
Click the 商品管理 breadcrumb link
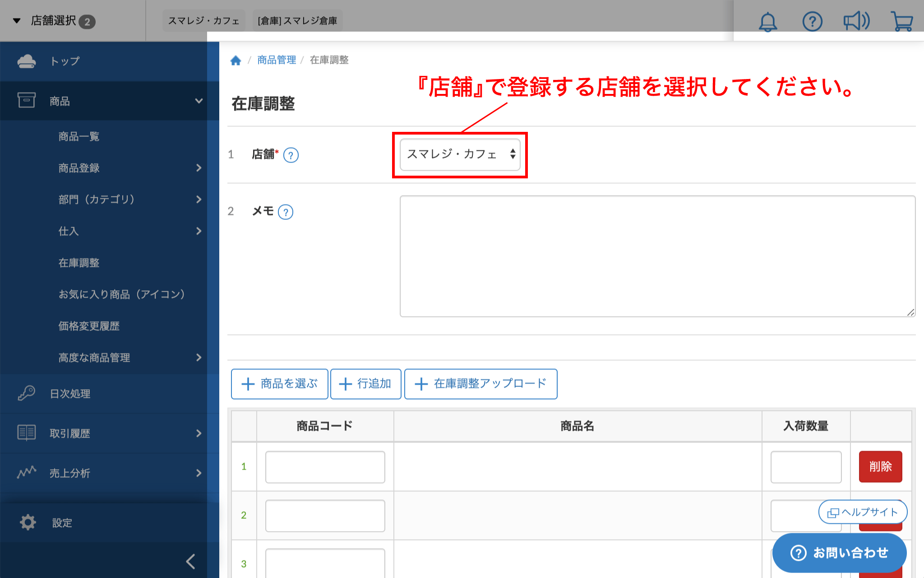pyautogui.click(x=277, y=60)
